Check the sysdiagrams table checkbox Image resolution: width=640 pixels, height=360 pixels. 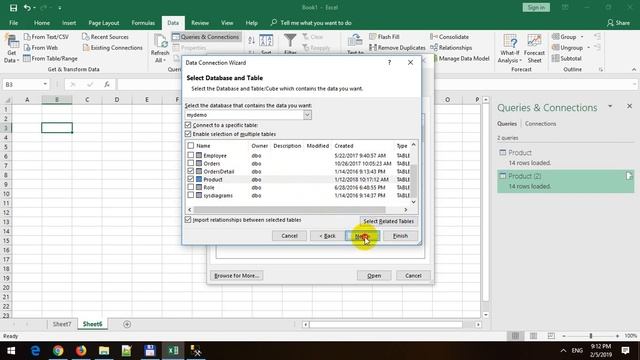pyautogui.click(x=191, y=195)
